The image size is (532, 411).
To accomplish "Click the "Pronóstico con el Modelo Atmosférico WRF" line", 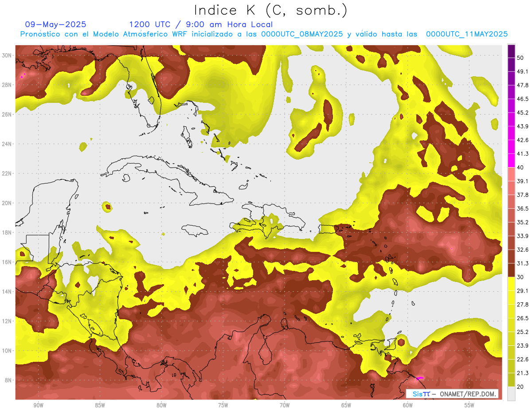I will [x=264, y=34].
